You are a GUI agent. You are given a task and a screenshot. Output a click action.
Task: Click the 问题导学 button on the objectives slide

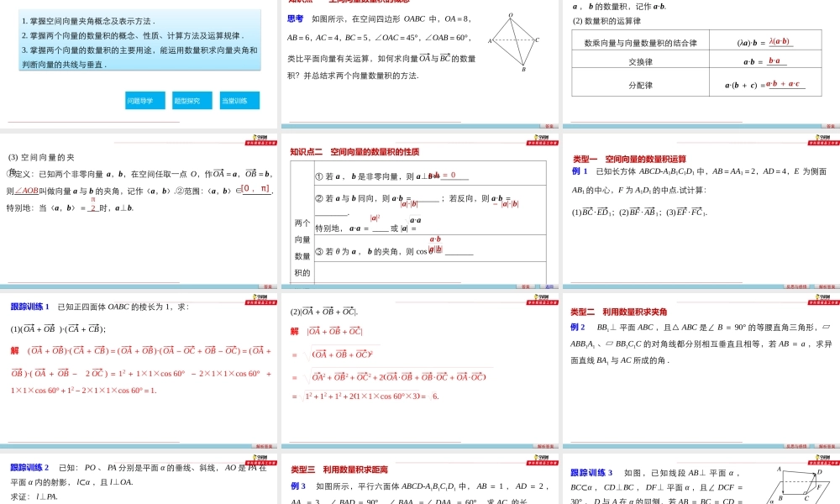(x=145, y=101)
